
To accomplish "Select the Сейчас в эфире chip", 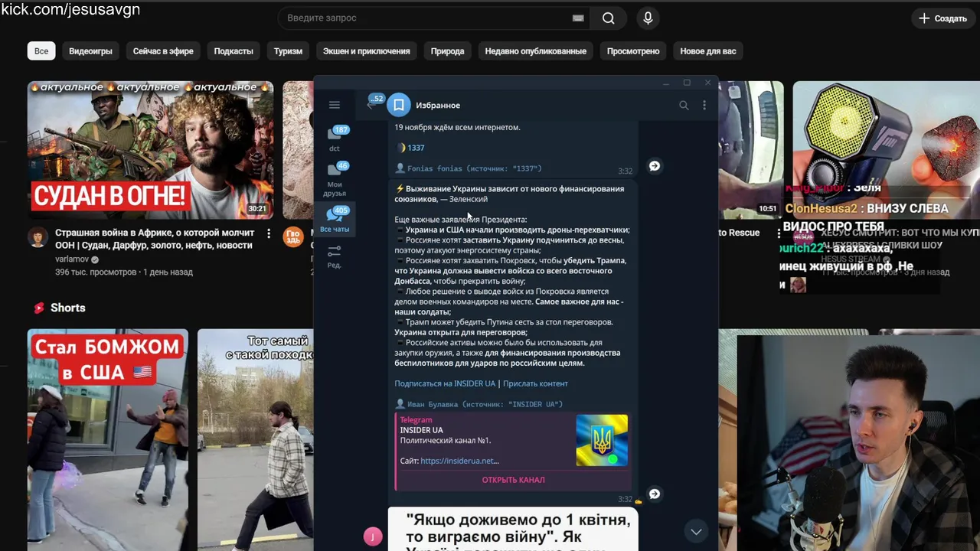I will point(163,51).
